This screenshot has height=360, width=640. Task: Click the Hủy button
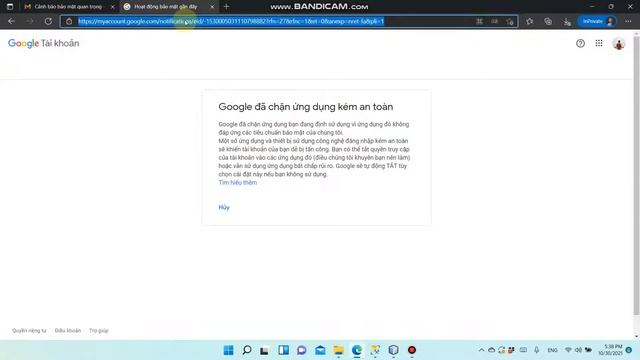(224, 207)
